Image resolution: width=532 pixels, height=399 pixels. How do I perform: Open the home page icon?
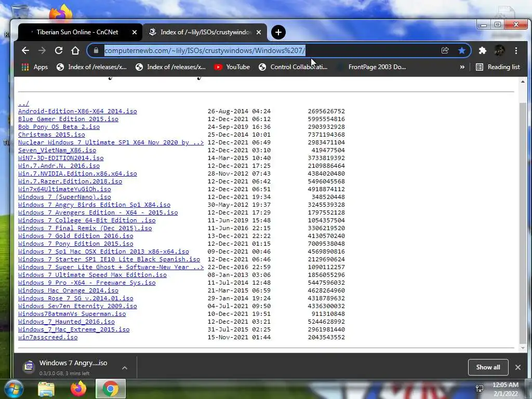[x=75, y=50]
